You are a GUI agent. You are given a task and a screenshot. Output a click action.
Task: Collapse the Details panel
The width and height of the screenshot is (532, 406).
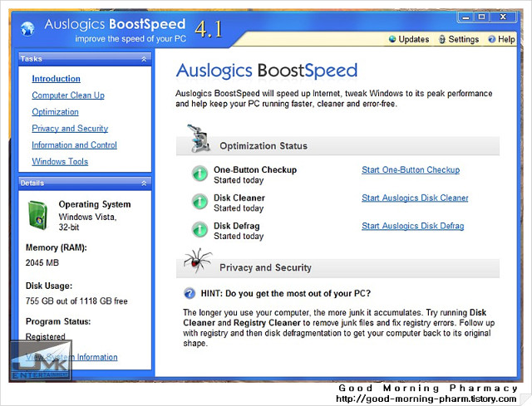pos(144,183)
